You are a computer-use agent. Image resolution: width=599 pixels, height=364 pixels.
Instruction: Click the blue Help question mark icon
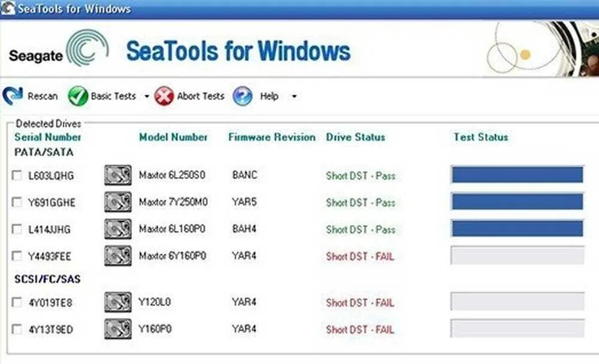243,96
